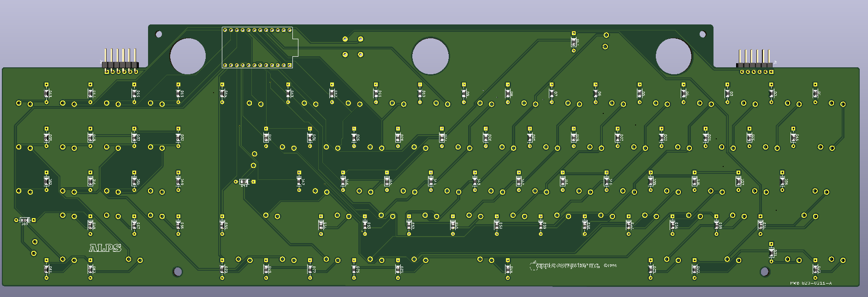Select the PWB 820-0211-A part number text

coord(810,283)
